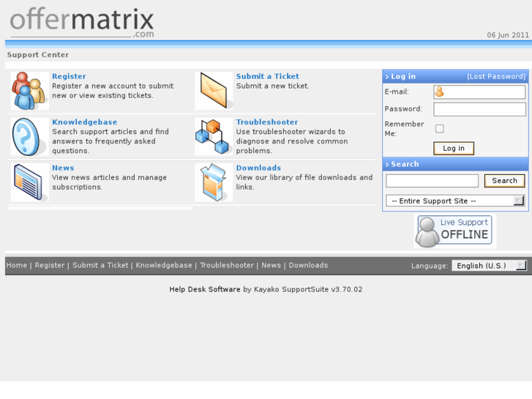The width and height of the screenshot is (532, 399).
Task: Click the Language label in footer
Action: tap(430, 266)
